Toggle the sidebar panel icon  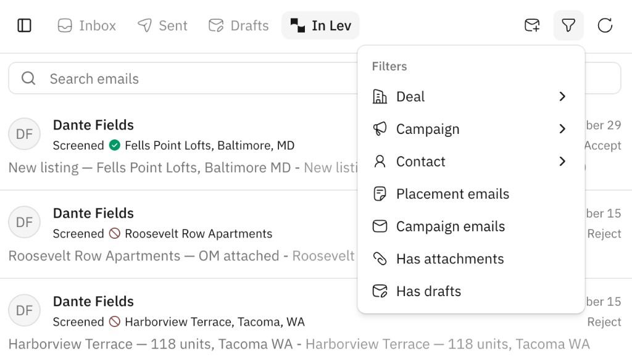(x=24, y=25)
